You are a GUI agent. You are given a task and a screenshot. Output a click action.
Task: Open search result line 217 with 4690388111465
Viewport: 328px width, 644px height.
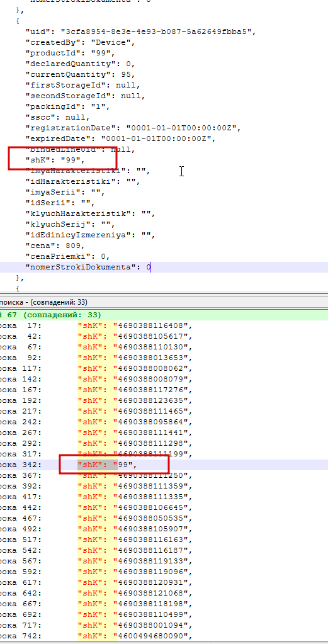pyautogui.click(x=164, y=411)
